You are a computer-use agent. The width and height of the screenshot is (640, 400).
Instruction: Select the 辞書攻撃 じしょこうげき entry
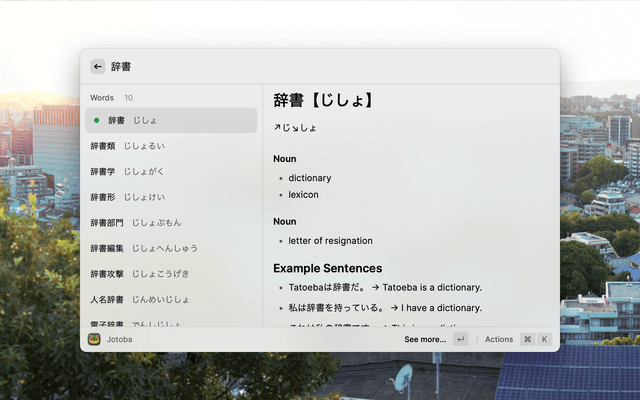click(x=170, y=274)
